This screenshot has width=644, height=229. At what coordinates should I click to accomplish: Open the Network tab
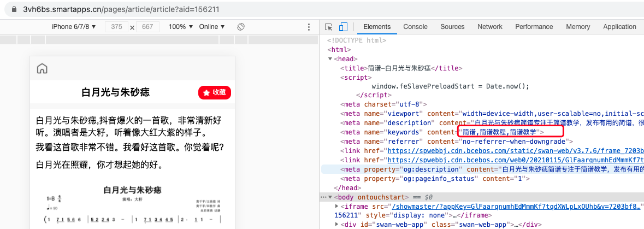pyautogui.click(x=489, y=27)
